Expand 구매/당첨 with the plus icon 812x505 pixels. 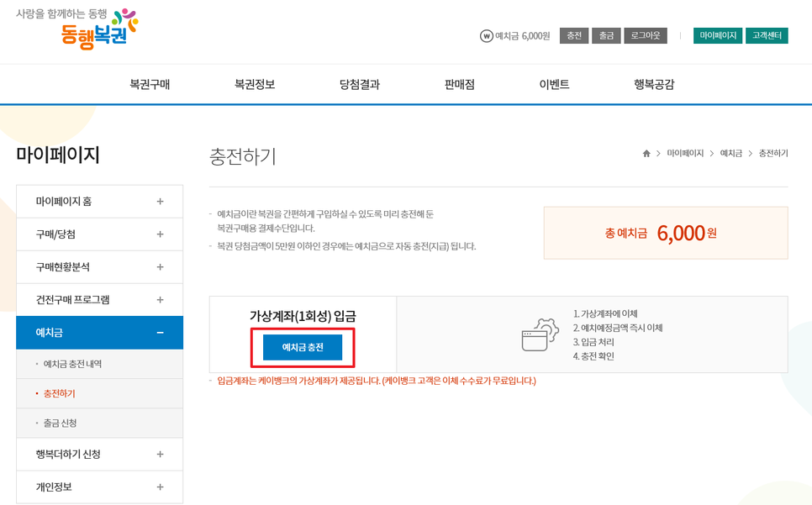click(160, 234)
